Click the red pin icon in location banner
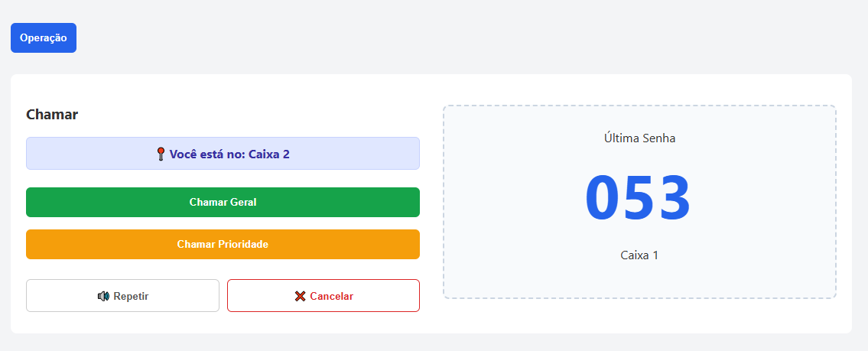The image size is (868, 351). click(x=161, y=154)
